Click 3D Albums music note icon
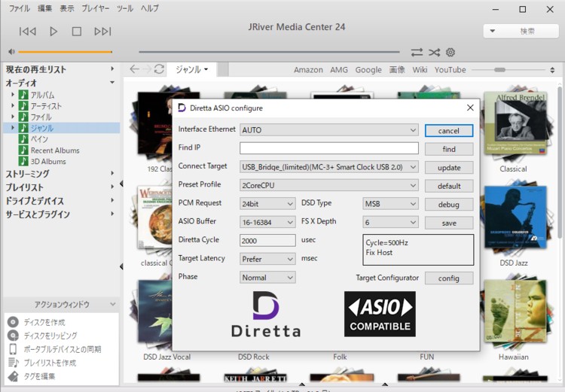 tap(23, 161)
